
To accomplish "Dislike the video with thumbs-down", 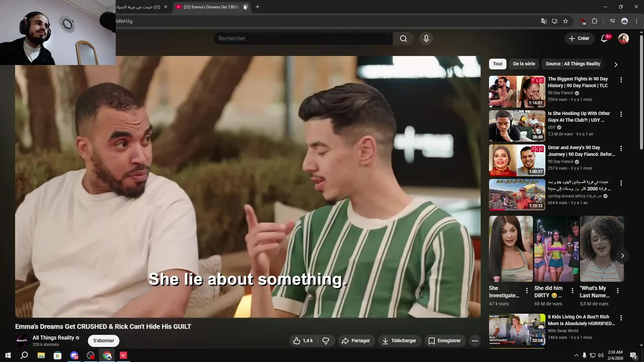I will coord(326,341).
